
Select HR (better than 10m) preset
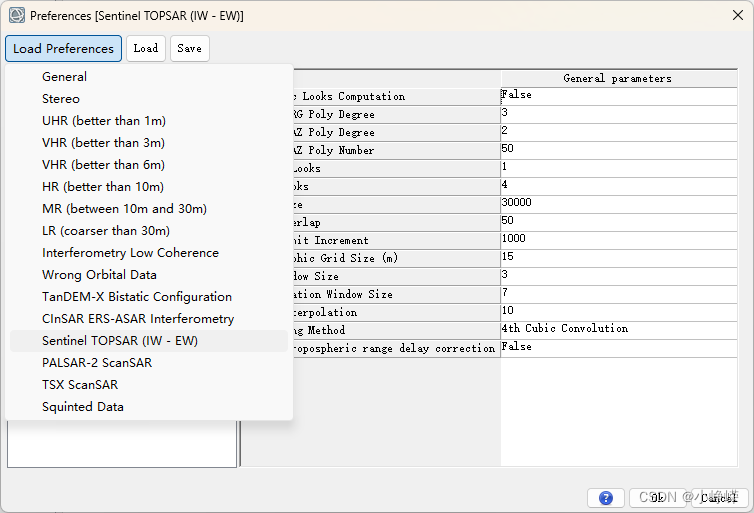149,187
